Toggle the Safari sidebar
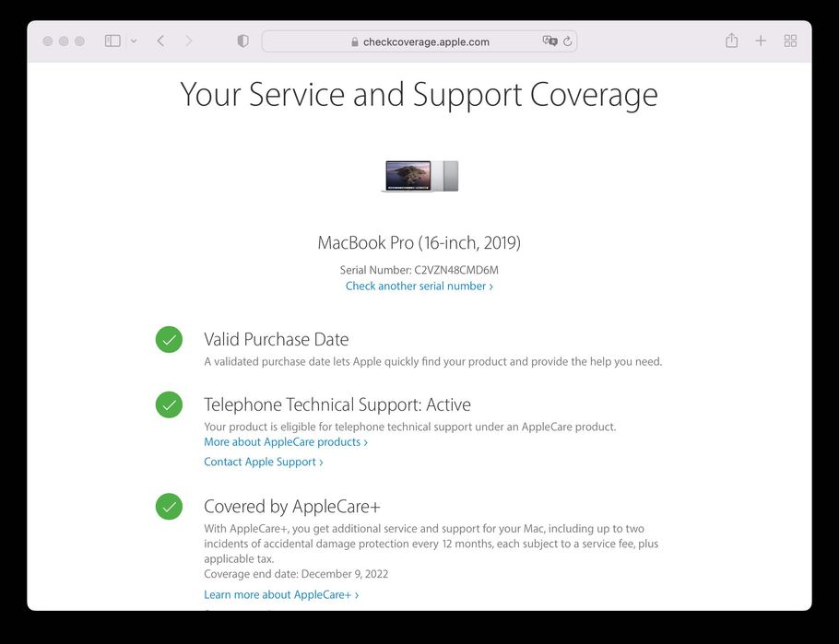The image size is (839, 644). [x=112, y=41]
